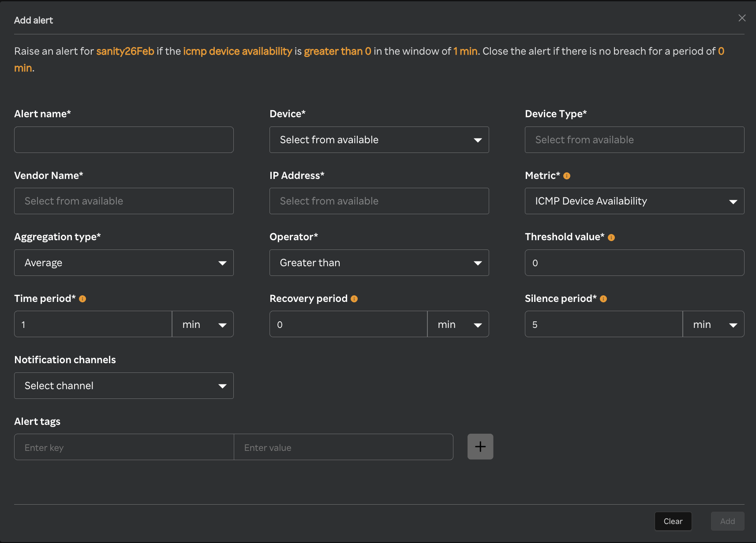Open the Recovery period unit dropdown
756x543 pixels.
pos(458,324)
